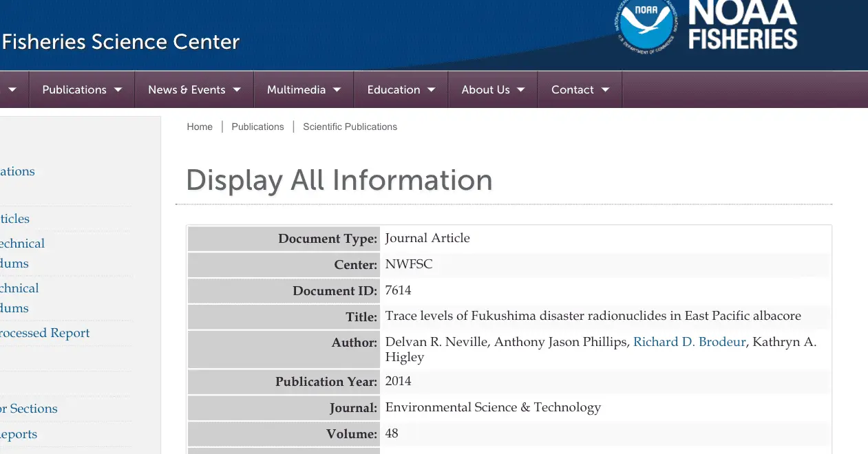Image resolution: width=868 pixels, height=454 pixels.
Task: Open the sidebar link ending in 'eports'
Action: coord(19,434)
